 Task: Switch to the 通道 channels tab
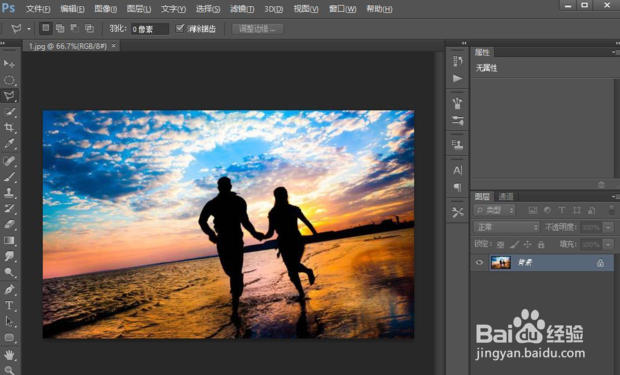(506, 196)
